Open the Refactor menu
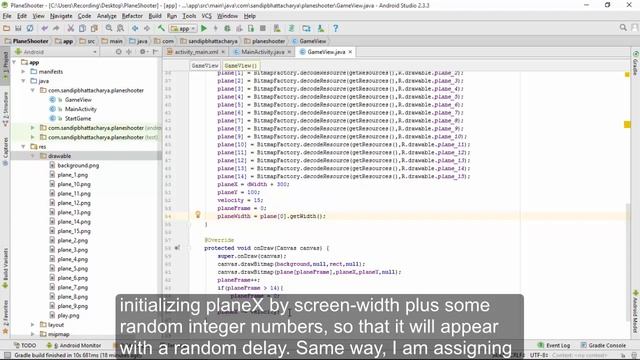This screenshot has width=640, height=360. click(x=132, y=16)
